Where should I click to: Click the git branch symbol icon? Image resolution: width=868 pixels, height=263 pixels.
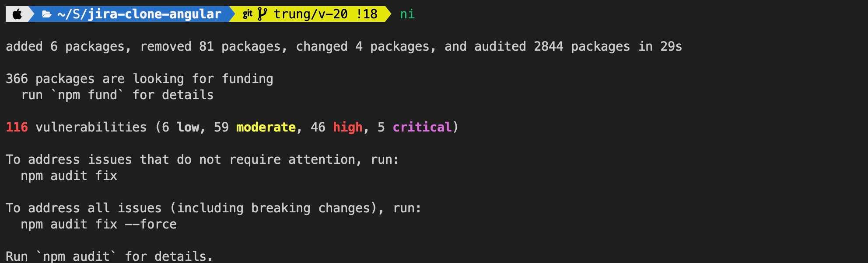(x=262, y=14)
